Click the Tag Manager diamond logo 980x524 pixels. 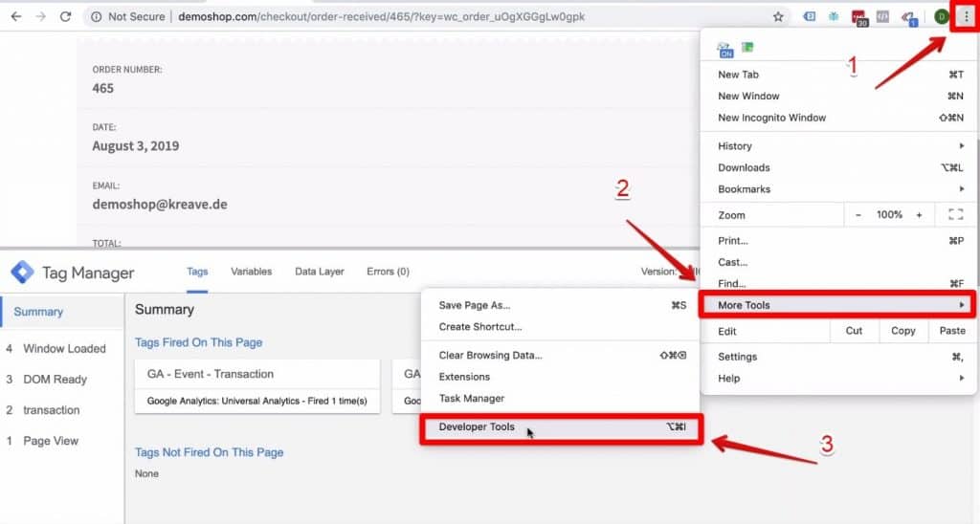pos(23,273)
